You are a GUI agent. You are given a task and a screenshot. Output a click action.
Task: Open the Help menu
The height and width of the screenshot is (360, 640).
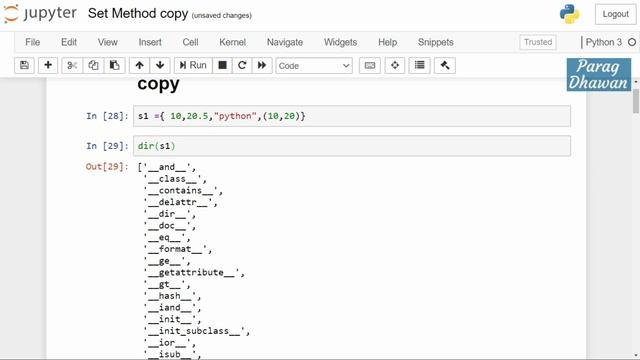pos(387,42)
